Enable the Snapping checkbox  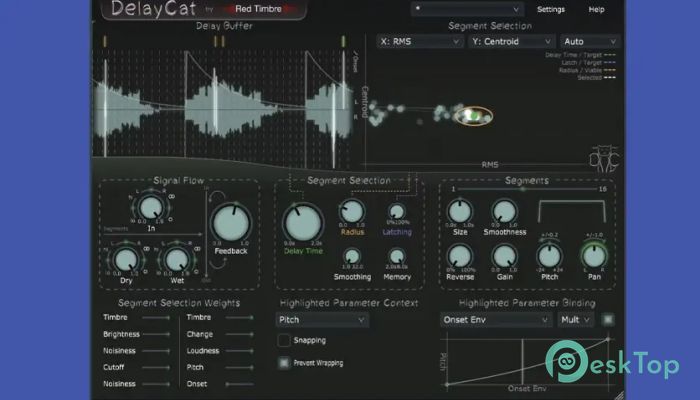pos(283,340)
